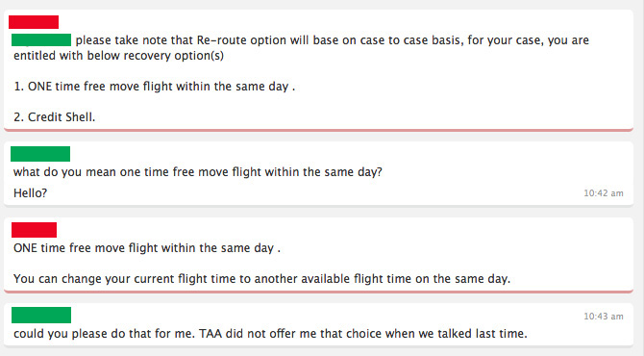
Task: Click the 'what do you mean one time' question text
Action: [198, 172]
